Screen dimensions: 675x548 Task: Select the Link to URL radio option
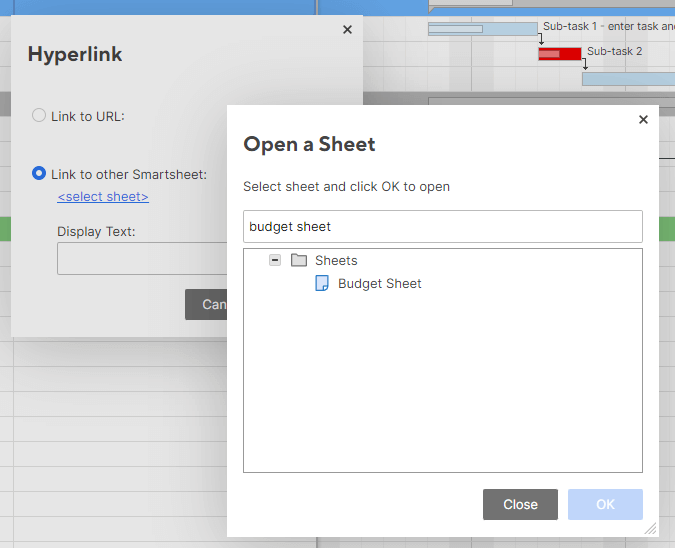point(39,116)
